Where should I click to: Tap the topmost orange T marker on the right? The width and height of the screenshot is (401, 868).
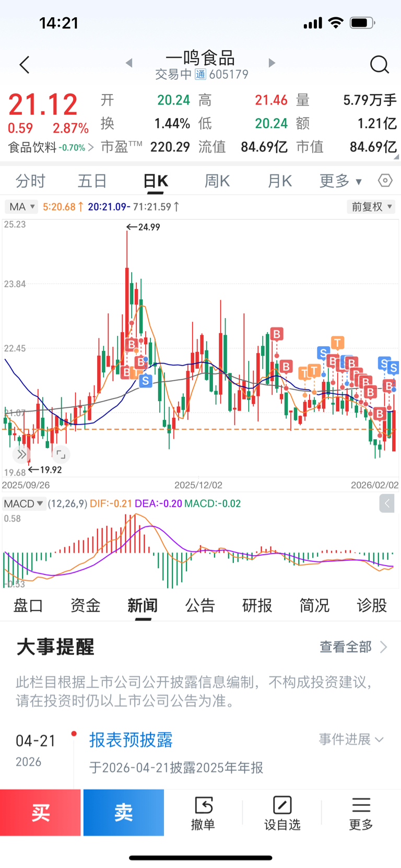pos(338,343)
